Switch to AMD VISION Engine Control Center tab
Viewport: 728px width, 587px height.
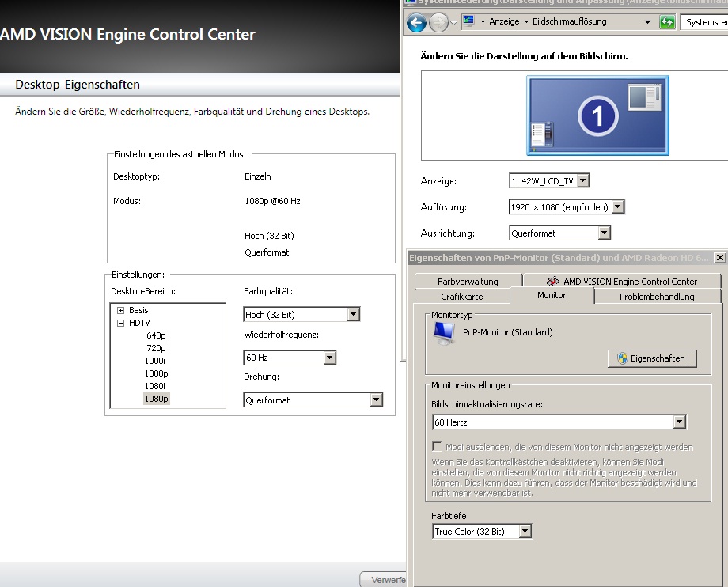pos(622,281)
